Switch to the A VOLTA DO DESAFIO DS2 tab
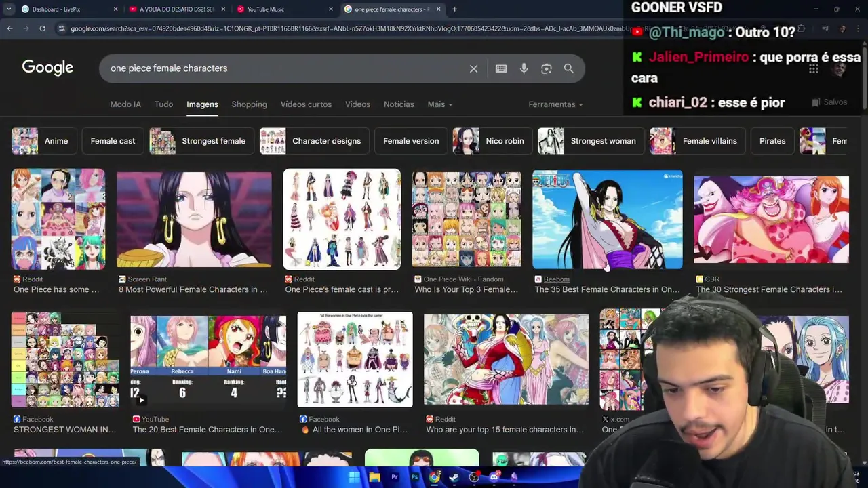The width and height of the screenshot is (868, 488). click(x=176, y=9)
